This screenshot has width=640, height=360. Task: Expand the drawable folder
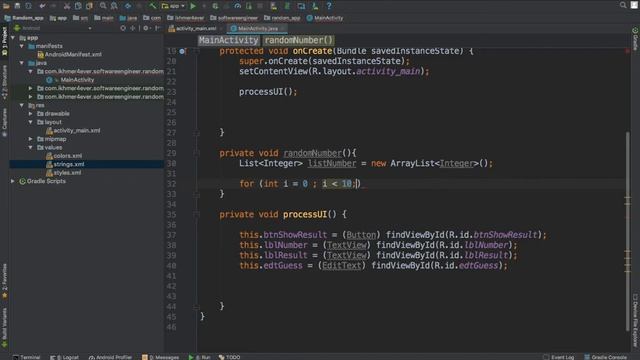tap(30, 113)
